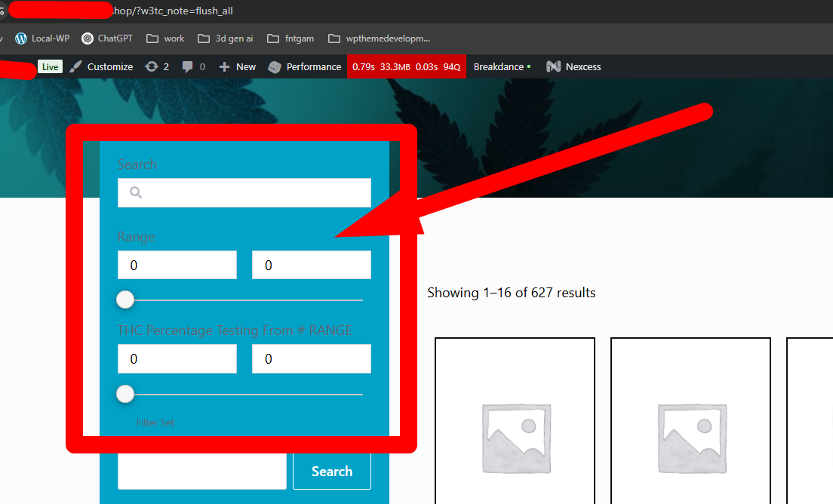Click into the Search filter field
Image resolution: width=833 pixels, height=504 pixels.
(x=244, y=192)
